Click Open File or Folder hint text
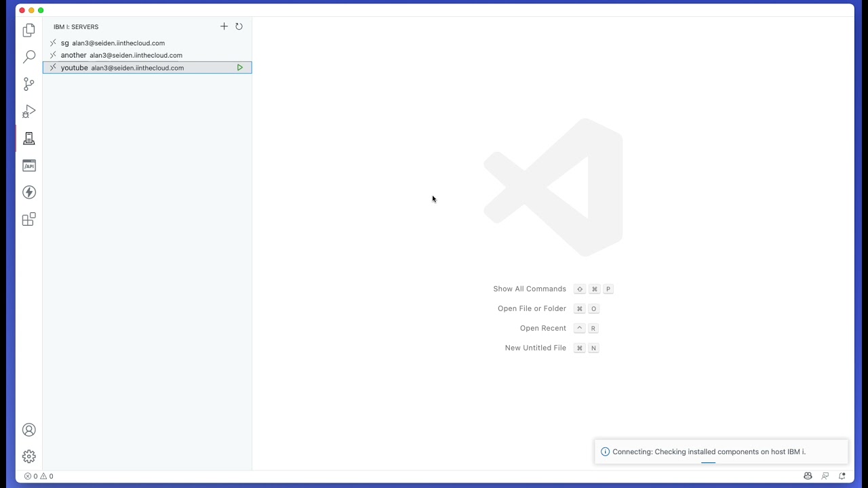The width and height of the screenshot is (868, 488). (532, 308)
